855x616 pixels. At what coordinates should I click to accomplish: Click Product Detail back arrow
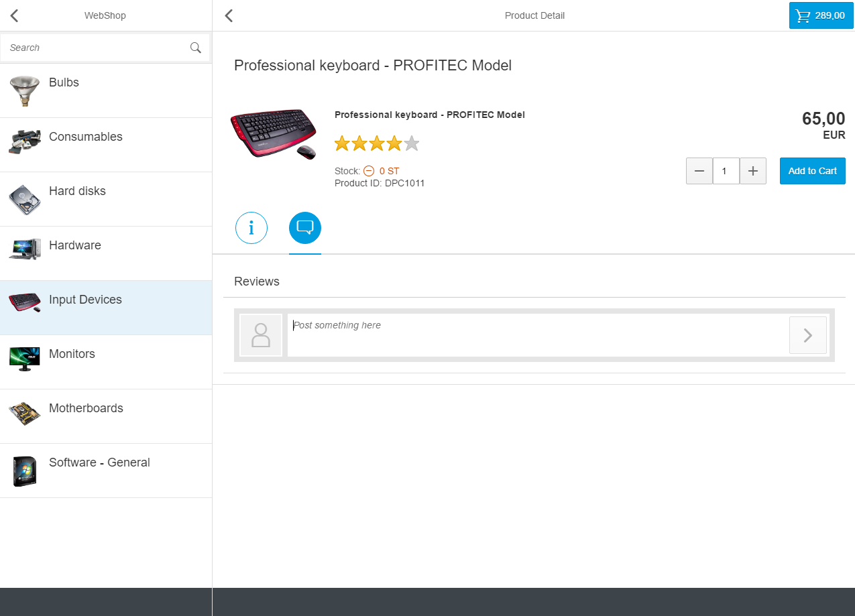pos(229,15)
